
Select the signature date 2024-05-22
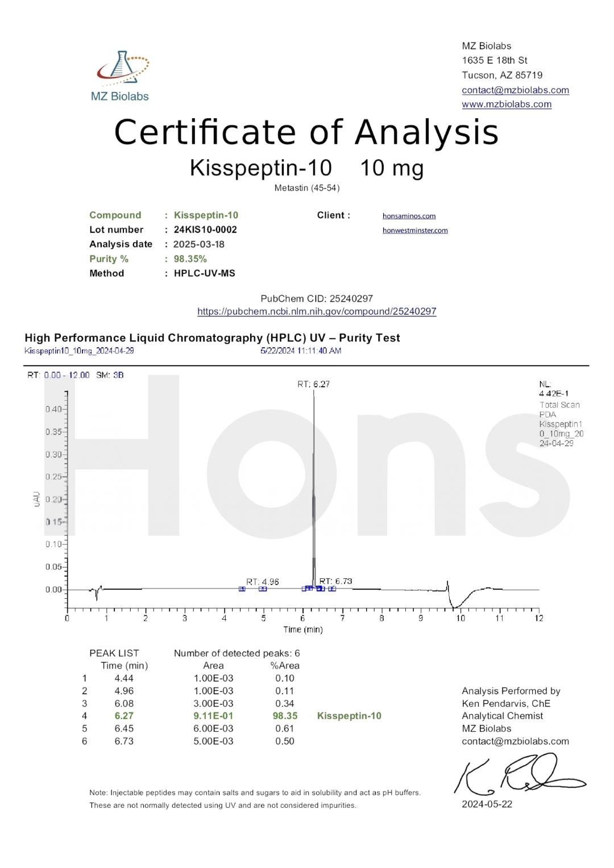(x=487, y=804)
